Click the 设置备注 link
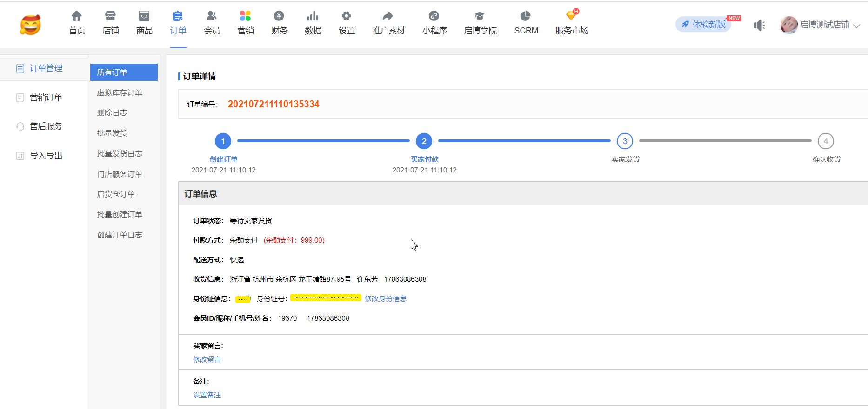868x409 pixels. pyautogui.click(x=207, y=395)
